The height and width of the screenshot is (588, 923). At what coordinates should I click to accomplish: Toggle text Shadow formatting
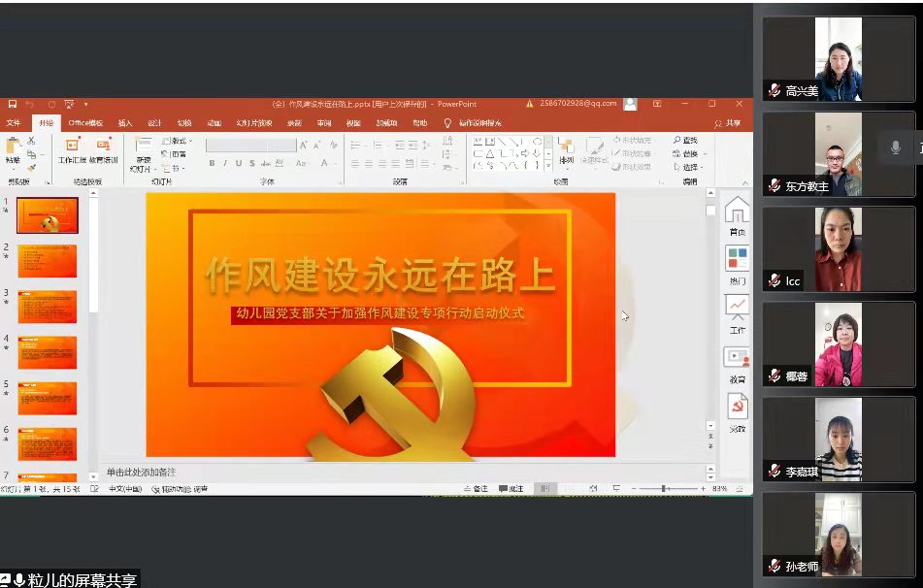252,163
